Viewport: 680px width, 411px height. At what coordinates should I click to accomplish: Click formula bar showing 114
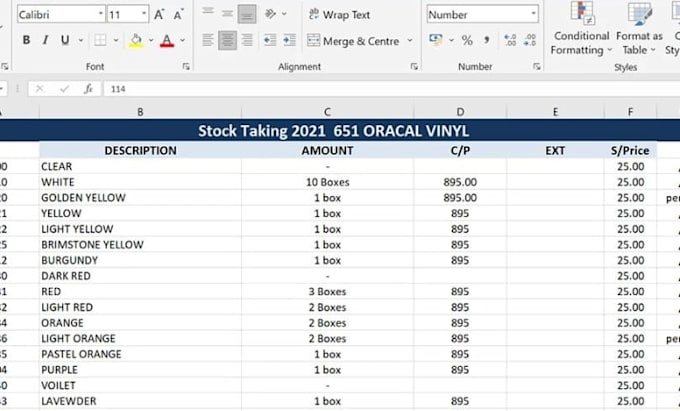coord(392,89)
